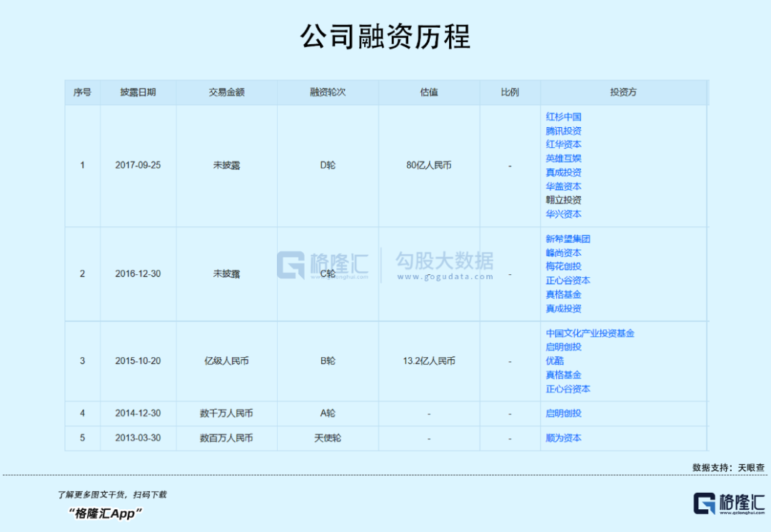Click the 比例 column header
Image resolution: width=771 pixels, height=532 pixels.
(510, 92)
